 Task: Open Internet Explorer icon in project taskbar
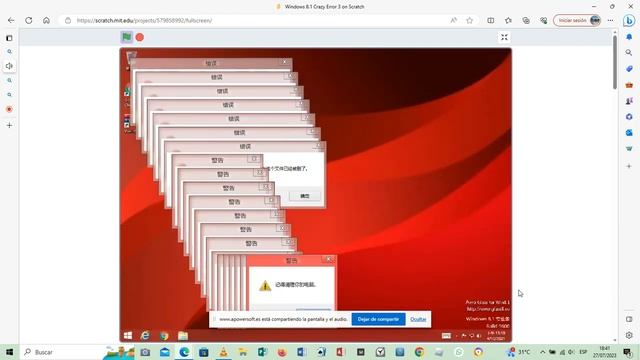tap(145, 336)
